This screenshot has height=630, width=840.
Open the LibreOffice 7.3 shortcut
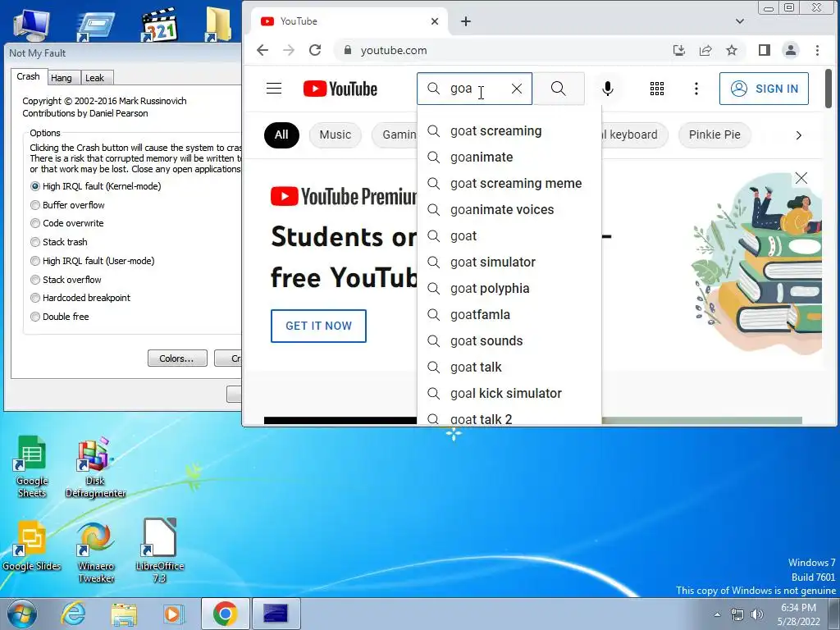coord(160,550)
